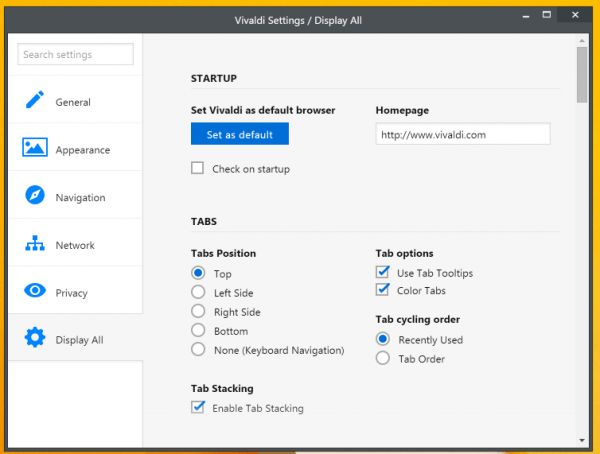This screenshot has width=600, height=454.
Task: Choose Bottom tabs position
Action: 198,331
